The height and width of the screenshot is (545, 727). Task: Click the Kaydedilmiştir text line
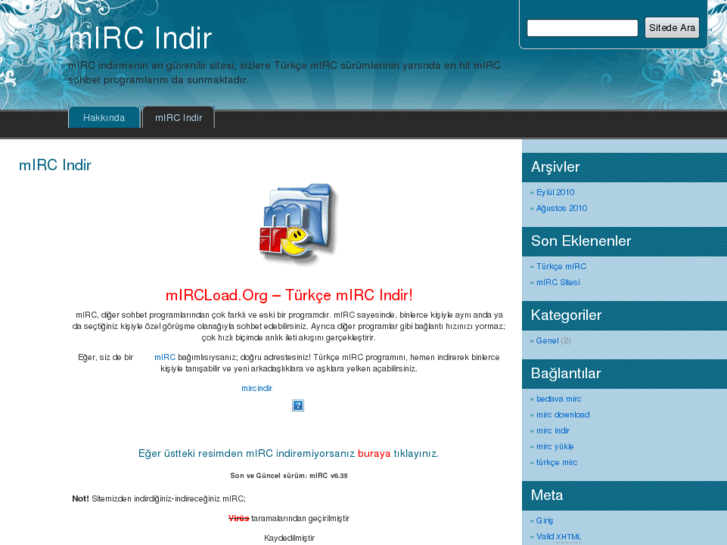coord(289,538)
